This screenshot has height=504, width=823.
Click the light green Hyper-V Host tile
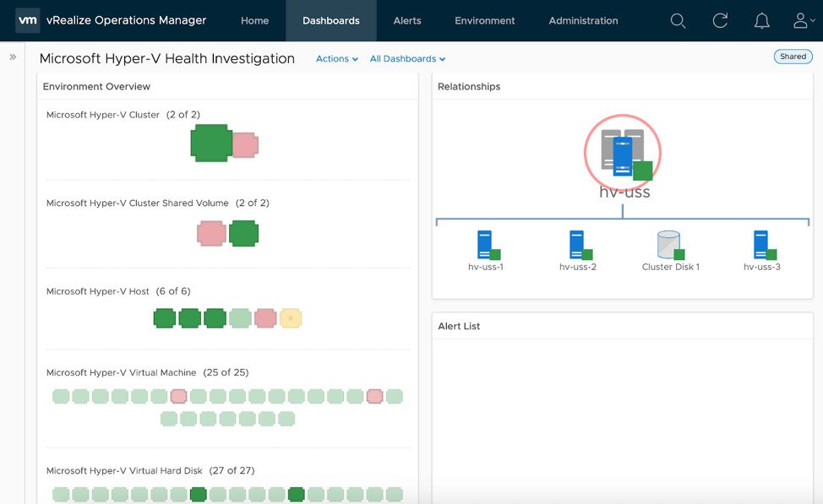pos(240,318)
